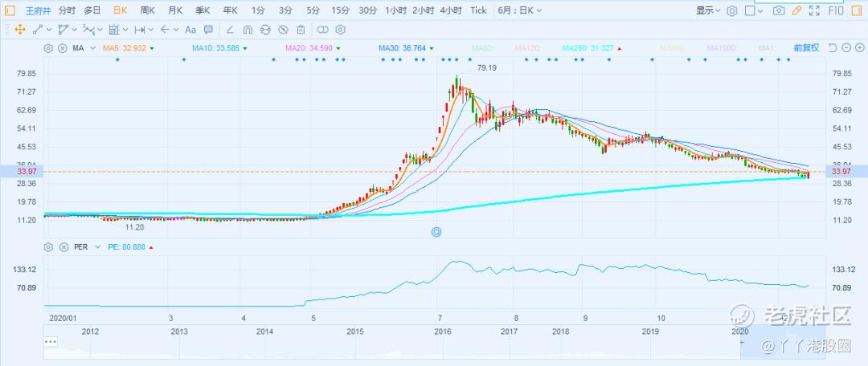The height and width of the screenshot is (366, 868).
Task: Open the MA indicator settings gear
Action: [x=49, y=48]
